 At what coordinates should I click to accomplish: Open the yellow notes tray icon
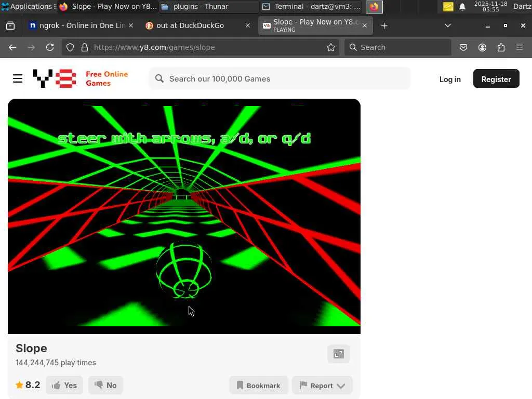(448, 6)
